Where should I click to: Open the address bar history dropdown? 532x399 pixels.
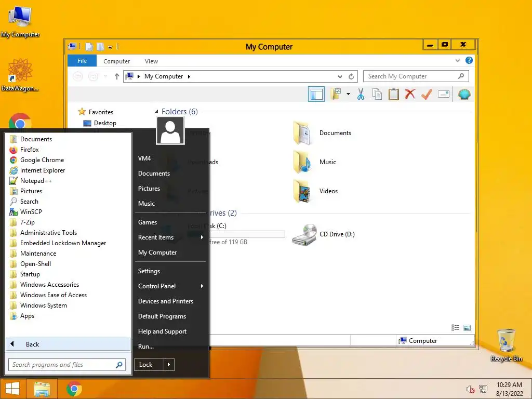pyautogui.click(x=340, y=77)
